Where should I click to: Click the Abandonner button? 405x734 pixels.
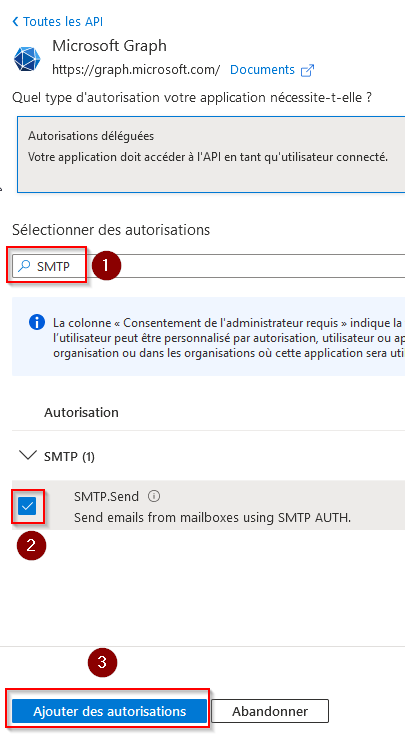[270, 712]
